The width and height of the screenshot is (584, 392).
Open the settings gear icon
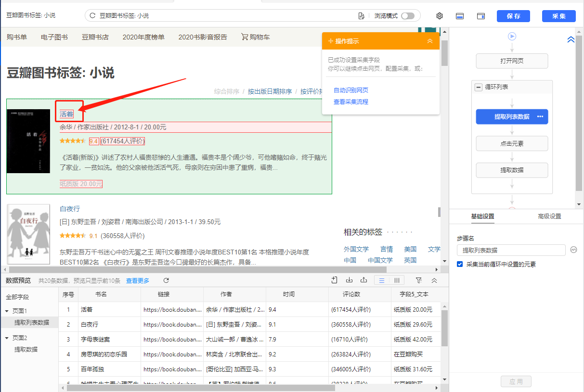440,16
